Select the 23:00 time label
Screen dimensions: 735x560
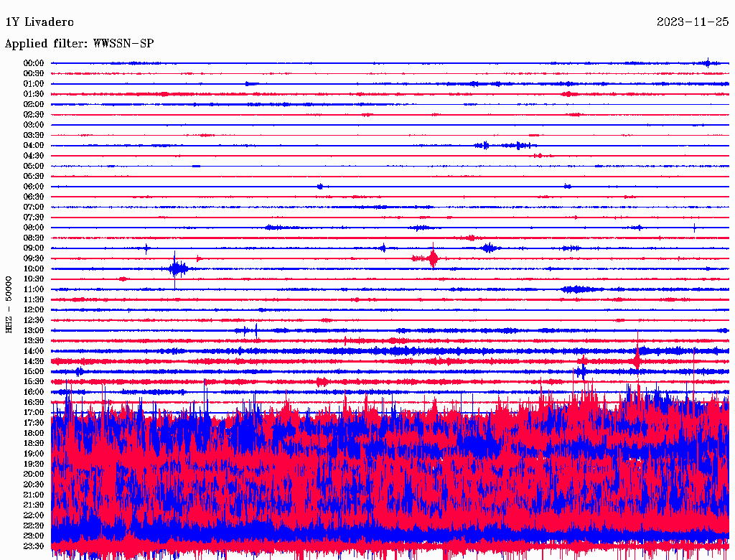tap(33, 536)
